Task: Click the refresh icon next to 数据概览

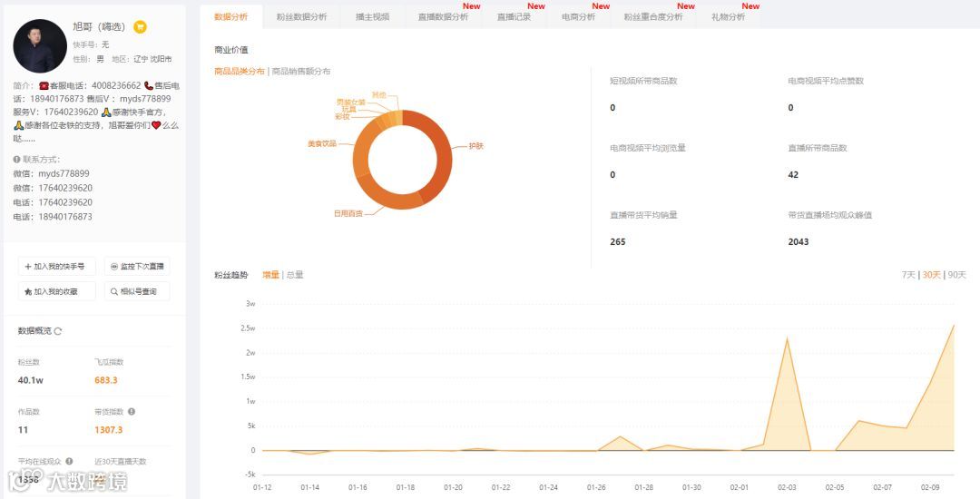Action: pos(58,331)
